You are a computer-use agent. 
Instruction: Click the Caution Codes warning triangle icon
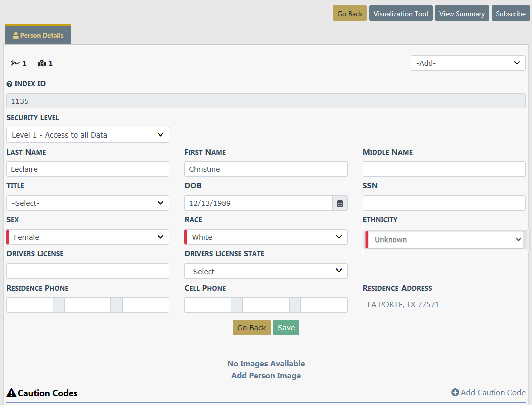[x=11, y=393]
